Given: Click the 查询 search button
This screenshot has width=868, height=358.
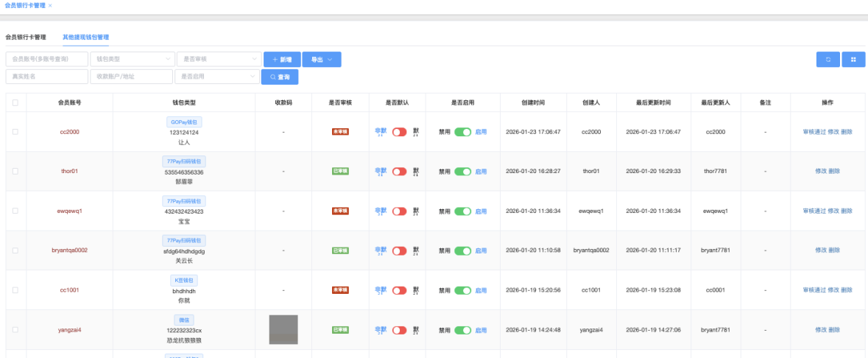Looking at the screenshot, I should click(x=280, y=77).
